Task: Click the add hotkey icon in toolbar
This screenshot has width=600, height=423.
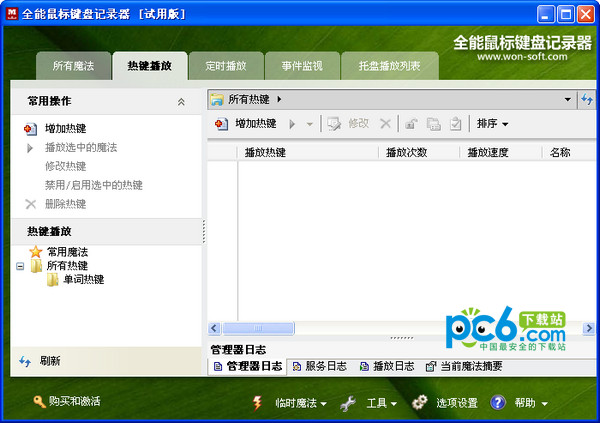Action: [x=222, y=124]
